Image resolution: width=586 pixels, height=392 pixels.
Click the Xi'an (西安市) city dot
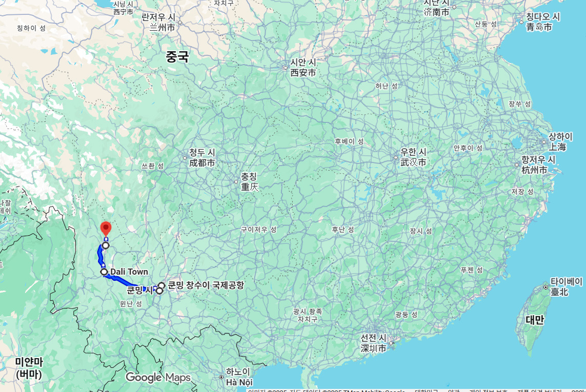point(285,68)
